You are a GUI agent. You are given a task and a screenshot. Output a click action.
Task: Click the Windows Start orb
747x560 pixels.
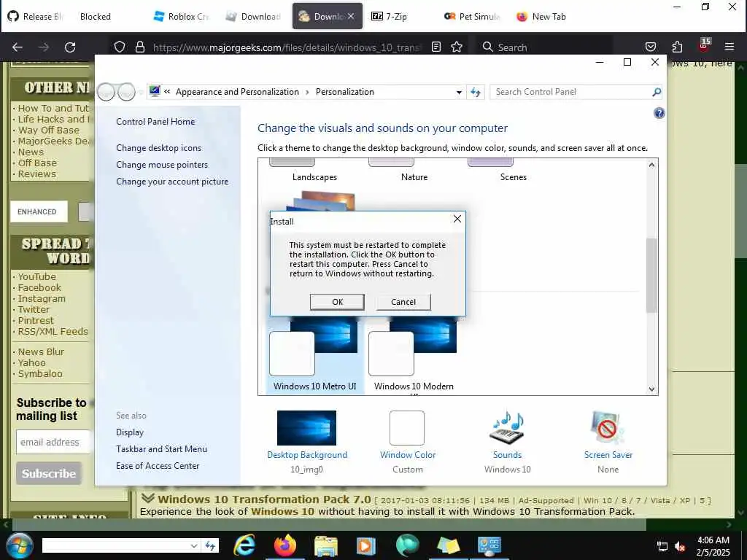(x=18, y=545)
